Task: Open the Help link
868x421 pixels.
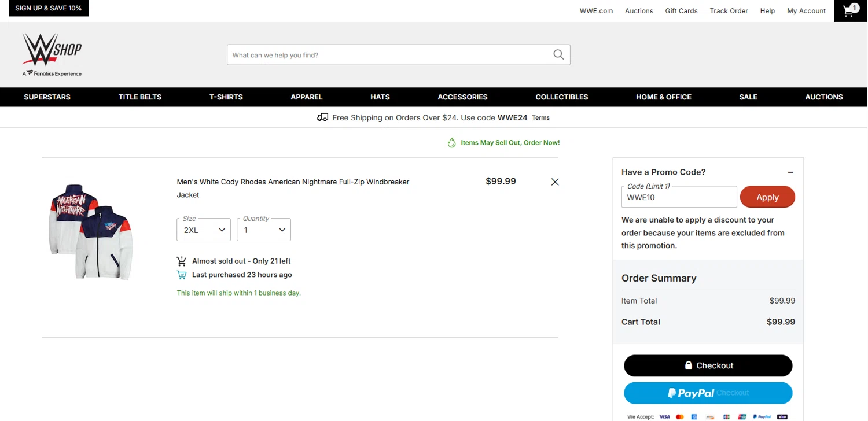Action: [x=767, y=11]
